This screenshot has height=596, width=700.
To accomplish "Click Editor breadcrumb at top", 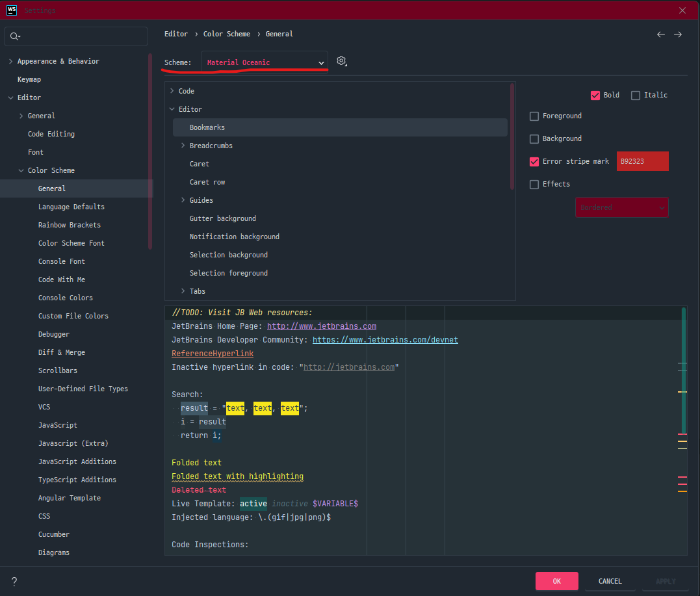I will click(176, 34).
